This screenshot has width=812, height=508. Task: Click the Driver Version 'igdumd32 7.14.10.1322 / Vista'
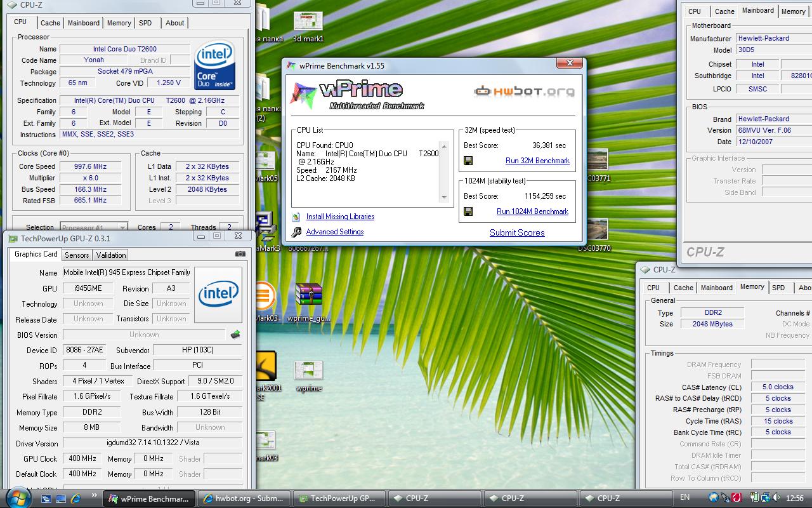152,443
